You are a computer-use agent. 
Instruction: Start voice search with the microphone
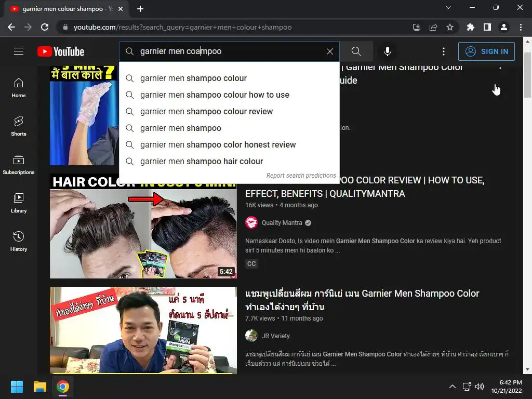388,51
